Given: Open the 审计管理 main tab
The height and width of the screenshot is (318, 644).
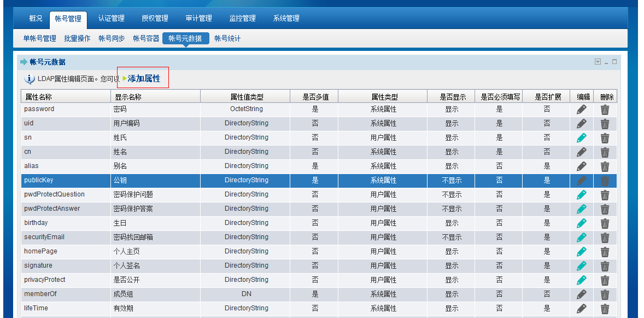Looking at the screenshot, I should point(198,19).
